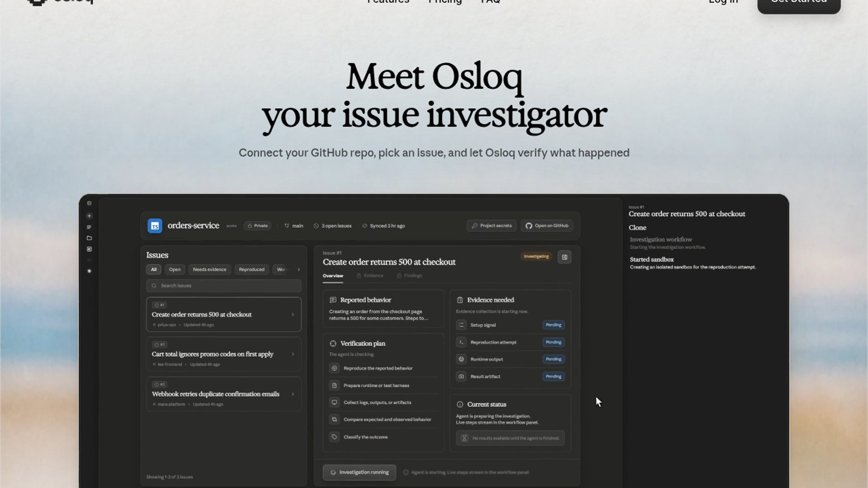Screen dimensions: 868x488
Task: Click the icon for Collect logs, outputs, or artifacts
Action: click(x=335, y=402)
